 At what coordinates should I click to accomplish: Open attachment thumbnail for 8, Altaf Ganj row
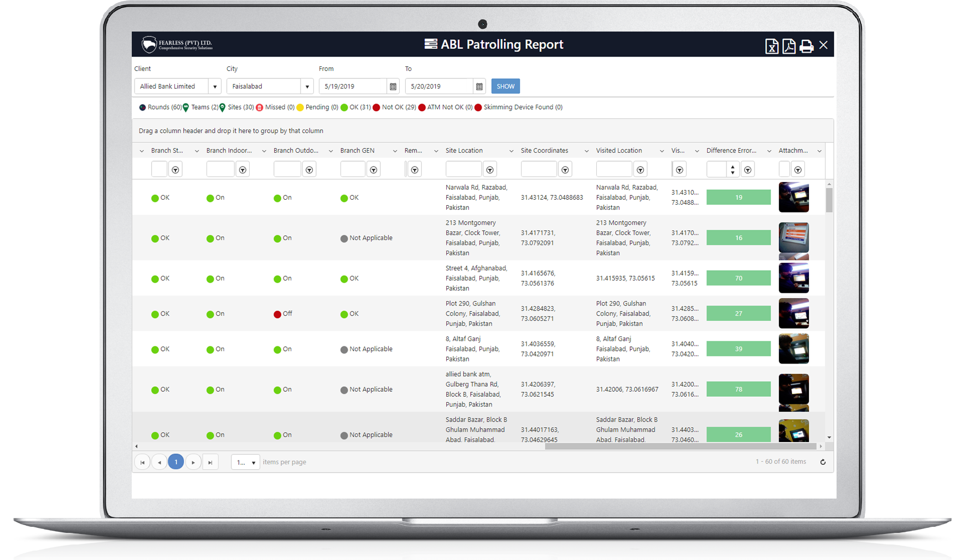[793, 349]
